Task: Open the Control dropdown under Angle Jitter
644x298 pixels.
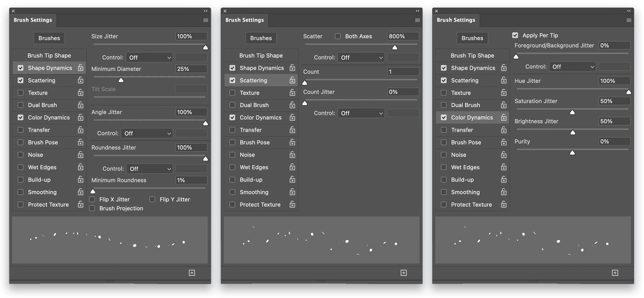Action: coord(147,133)
